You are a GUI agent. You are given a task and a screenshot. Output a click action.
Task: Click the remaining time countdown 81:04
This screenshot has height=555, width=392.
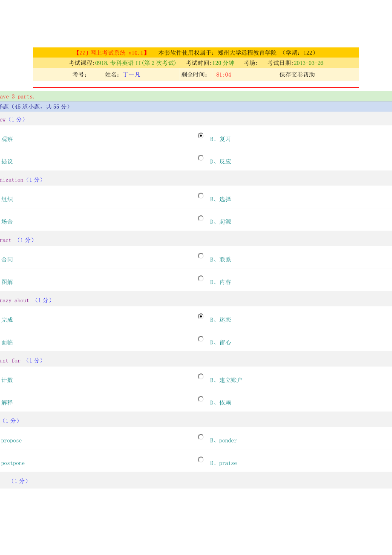224,75
